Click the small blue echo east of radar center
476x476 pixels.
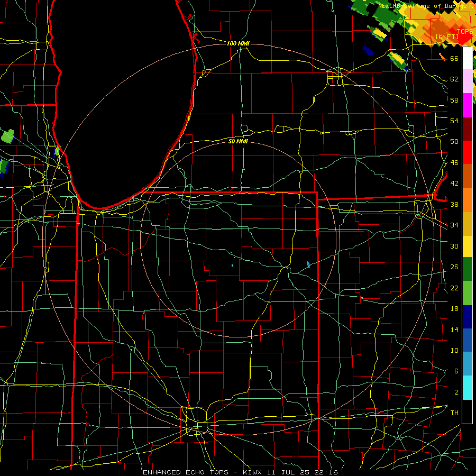coord(308,264)
